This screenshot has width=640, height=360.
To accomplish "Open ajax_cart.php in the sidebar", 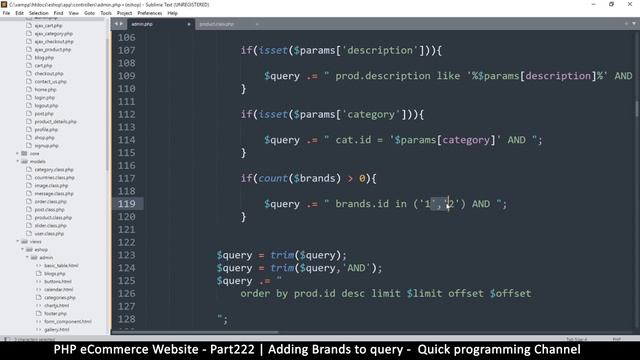I will click(x=48, y=26).
